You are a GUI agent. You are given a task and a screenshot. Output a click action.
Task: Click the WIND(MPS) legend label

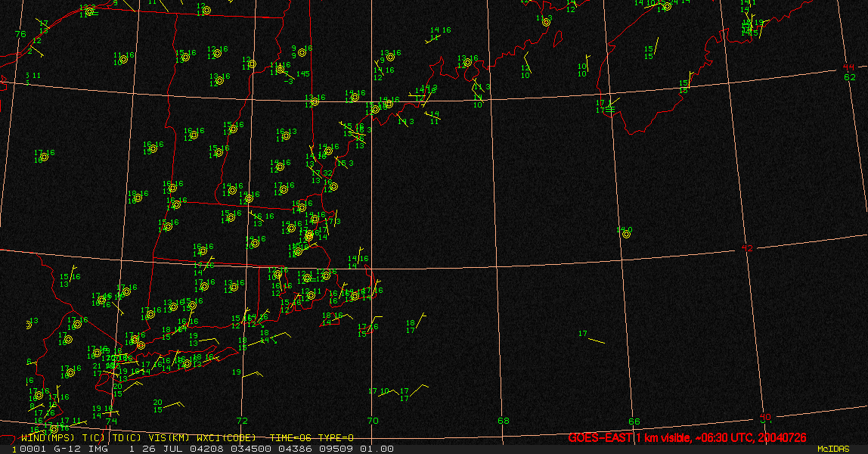[x=48, y=438]
